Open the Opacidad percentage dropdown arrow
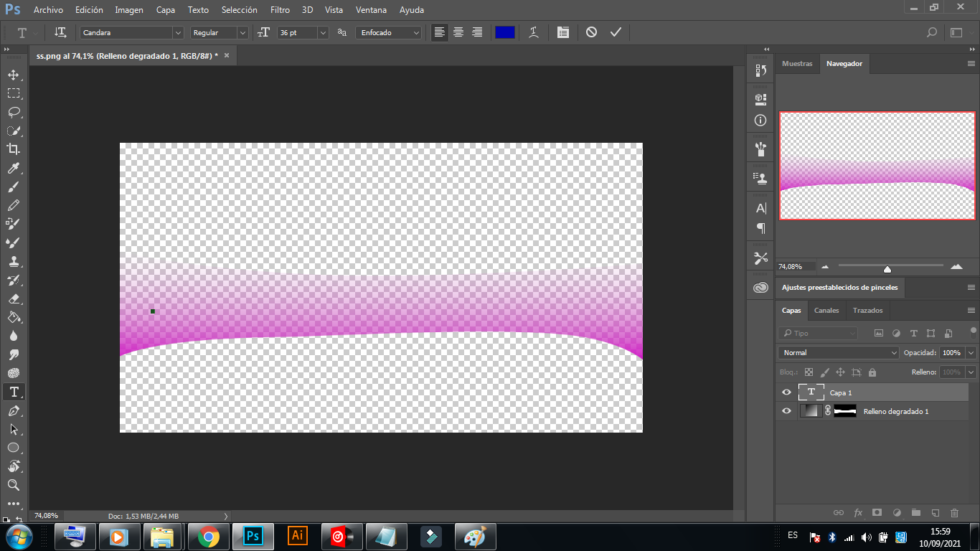The height and width of the screenshot is (551, 980). [x=971, y=353]
